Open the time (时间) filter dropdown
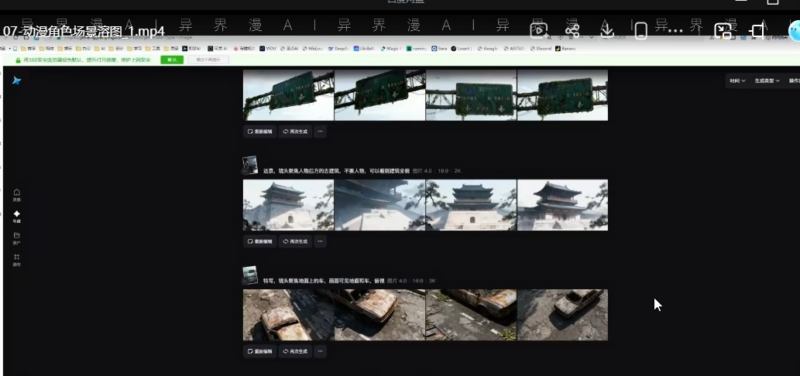 pos(737,81)
